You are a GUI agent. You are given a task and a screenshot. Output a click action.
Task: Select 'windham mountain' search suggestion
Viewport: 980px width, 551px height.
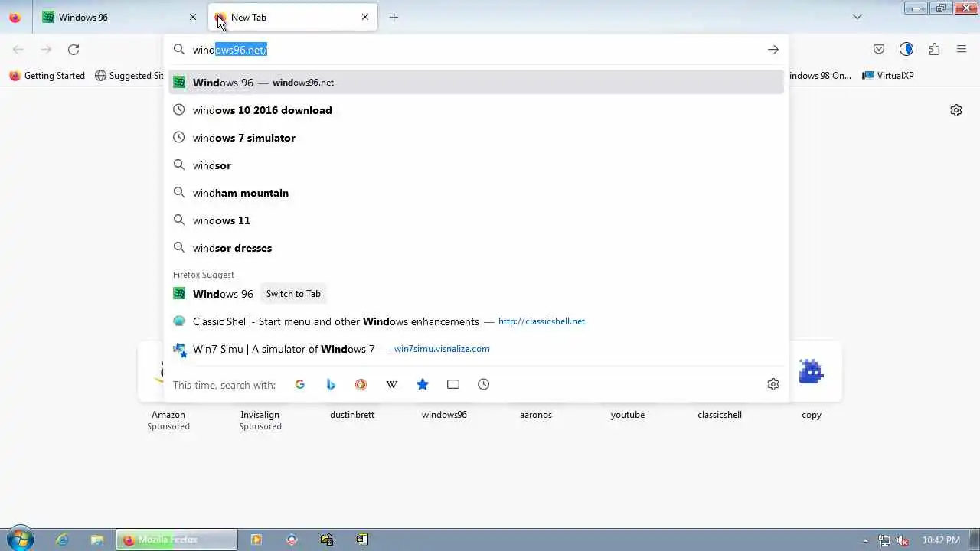coord(476,193)
